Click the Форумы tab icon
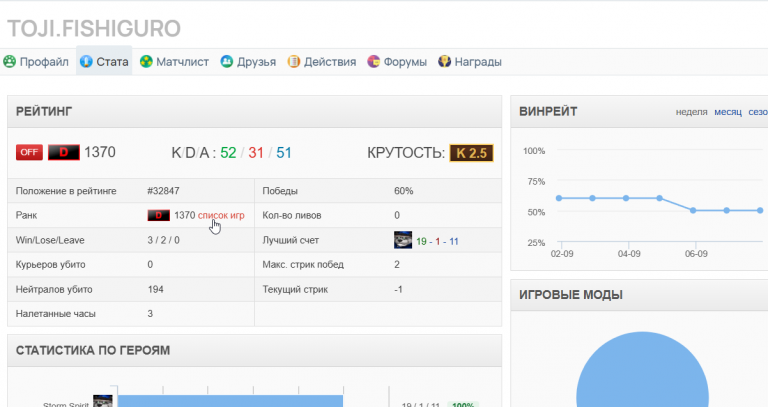 (x=373, y=62)
